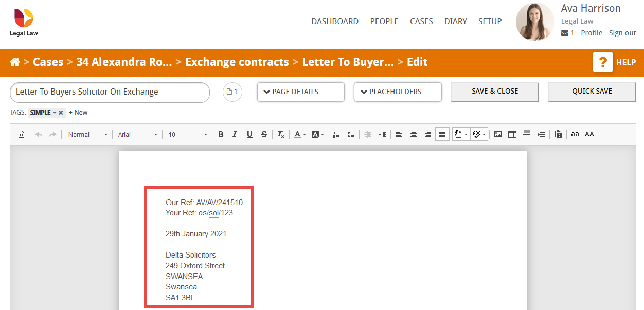
Task: Toggle the numbered list formatting
Action: (x=336, y=134)
